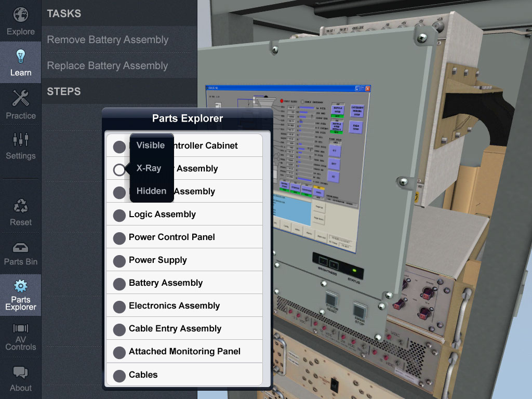This screenshot has width=532, height=399.
Task: Select Replace Battery Assembly task
Action: click(x=108, y=66)
